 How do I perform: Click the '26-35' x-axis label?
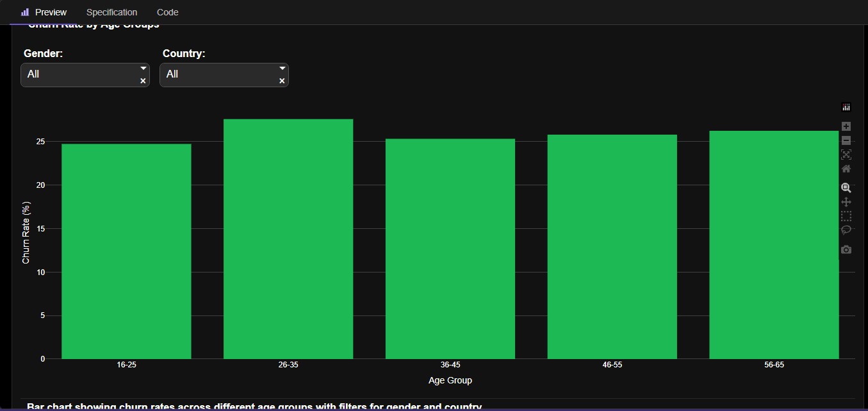[x=288, y=365]
